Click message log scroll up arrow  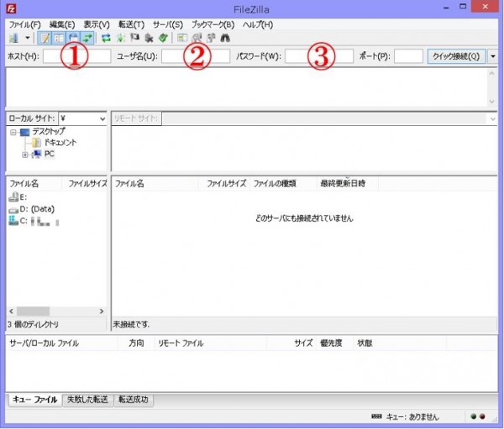(491, 74)
